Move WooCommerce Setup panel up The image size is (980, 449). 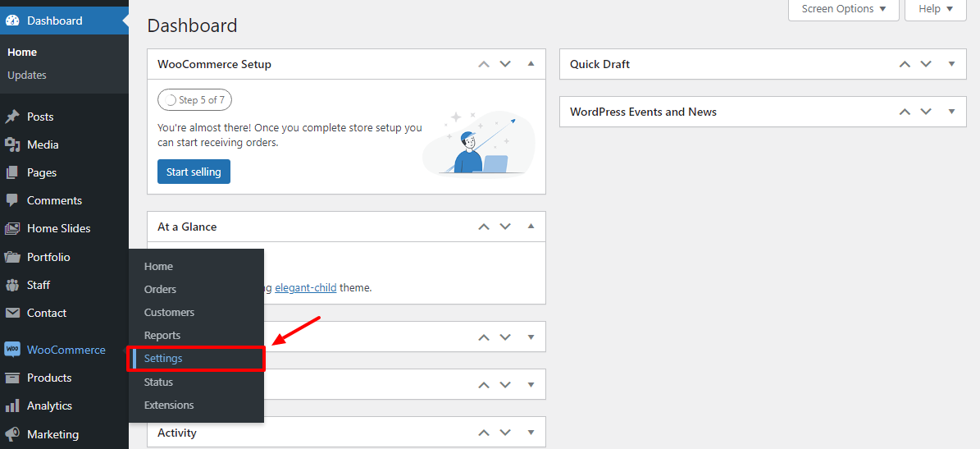click(483, 64)
